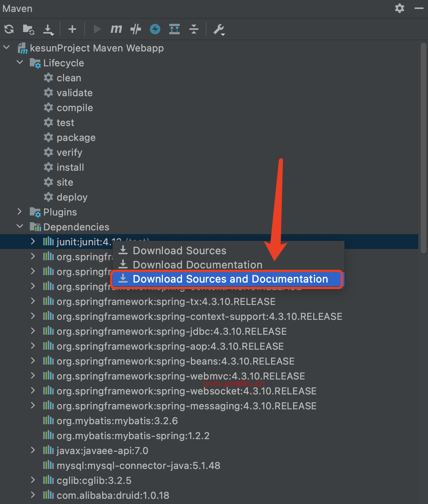Select the site lifecycle phase
Screen dimensions: 428x504
point(65,182)
